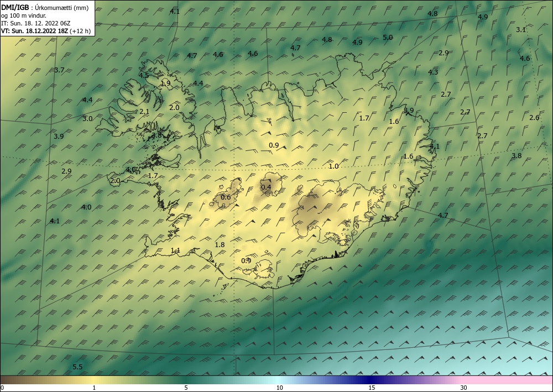Screen dimensions: 553x392
Task: Click the 2.1 value label on the map
Action: tap(144, 111)
